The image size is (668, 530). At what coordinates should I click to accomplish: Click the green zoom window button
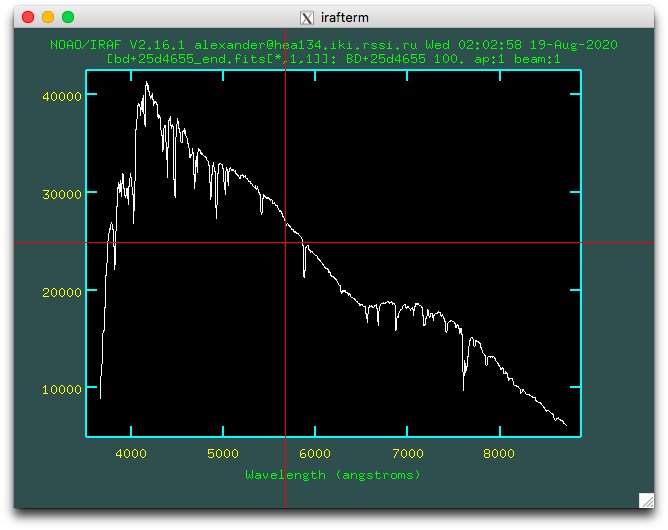coord(68,17)
